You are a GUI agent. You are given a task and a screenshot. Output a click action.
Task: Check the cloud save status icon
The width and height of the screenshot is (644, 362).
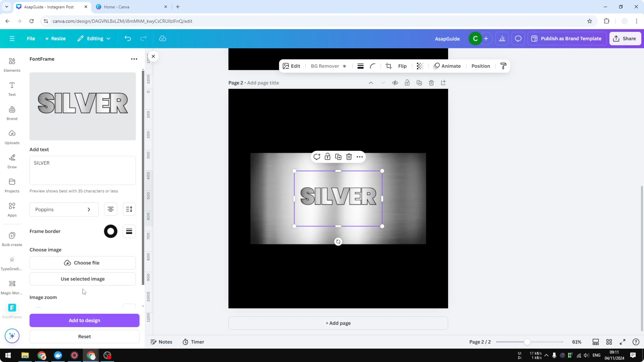point(163,38)
